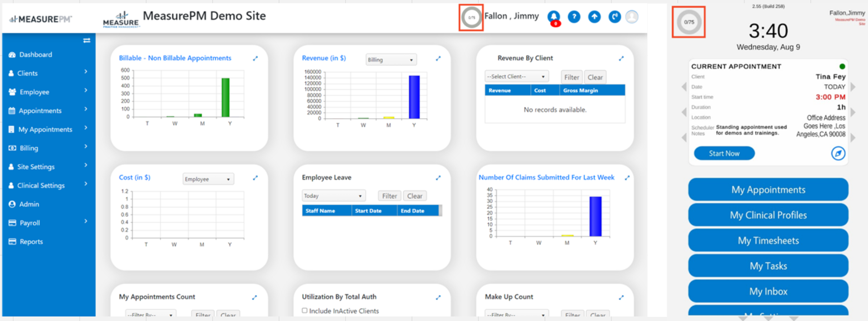The image size is (868, 321).
Task: Tick the Include InActive Clients checkbox
Action: pos(305,311)
